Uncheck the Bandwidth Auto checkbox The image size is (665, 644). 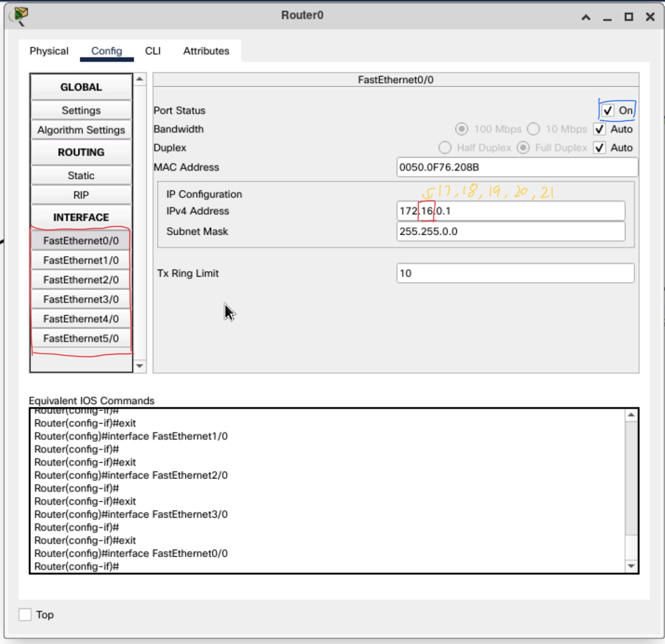(600, 129)
